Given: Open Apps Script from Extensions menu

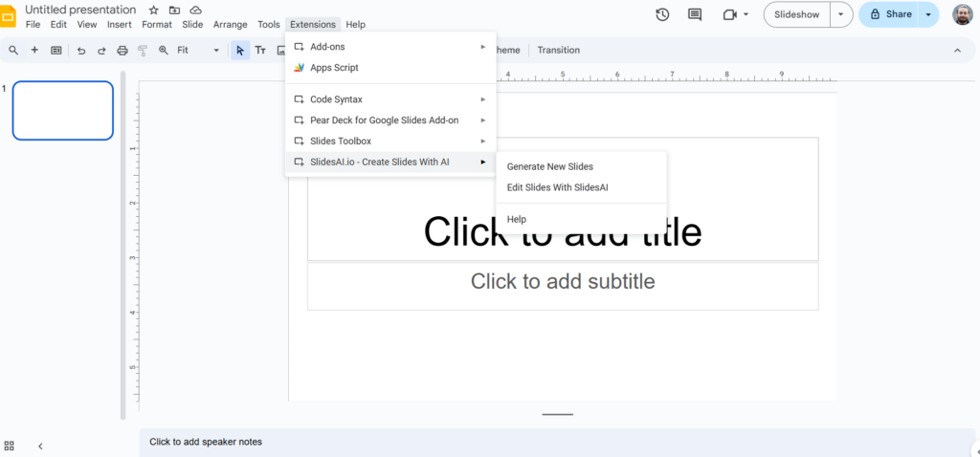Looking at the screenshot, I should point(334,68).
